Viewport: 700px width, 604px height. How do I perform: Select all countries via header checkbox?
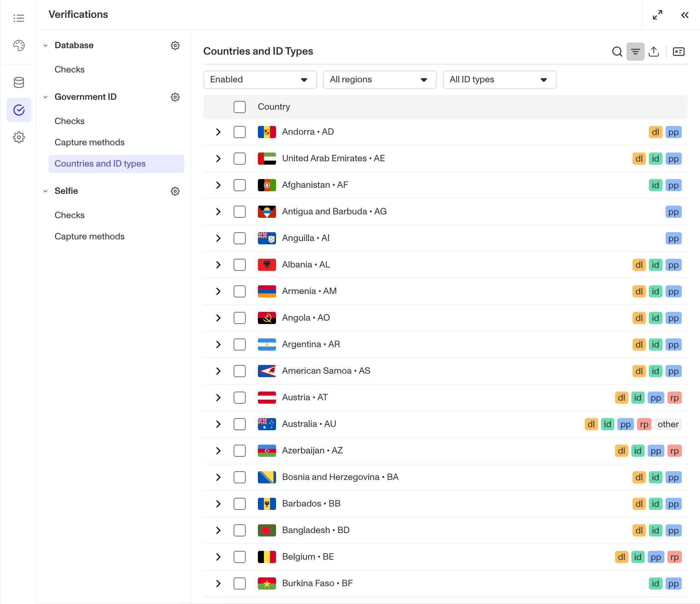240,107
